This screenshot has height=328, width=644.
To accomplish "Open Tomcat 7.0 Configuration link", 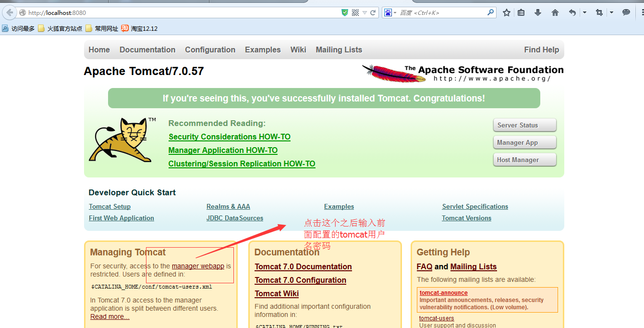I will (x=300, y=280).
